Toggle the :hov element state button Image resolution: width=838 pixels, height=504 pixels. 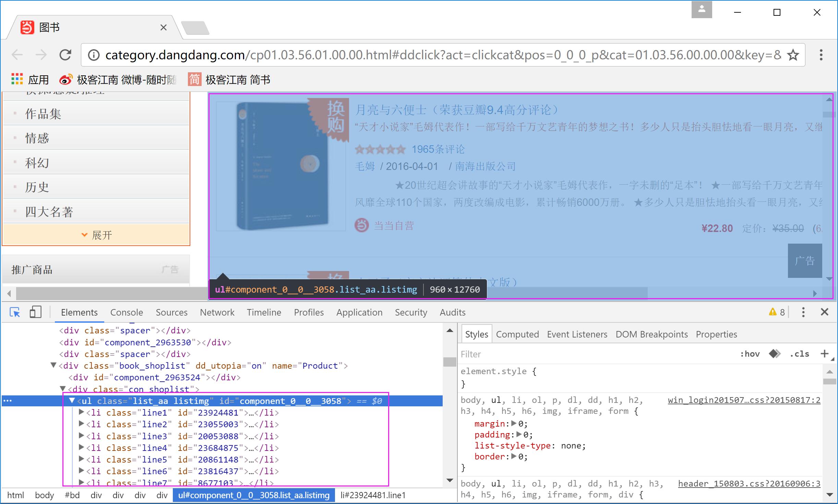click(x=750, y=354)
